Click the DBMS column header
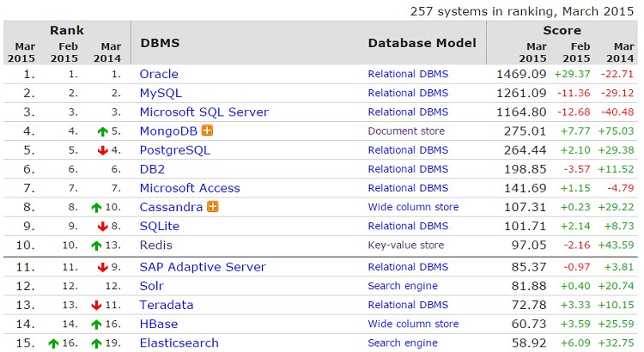The image size is (644, 352). [159, 43]
